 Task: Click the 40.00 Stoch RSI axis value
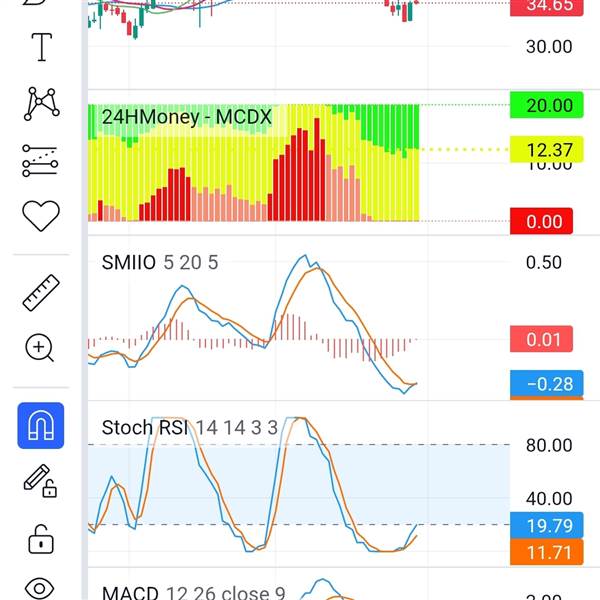[x=549, y=499]
